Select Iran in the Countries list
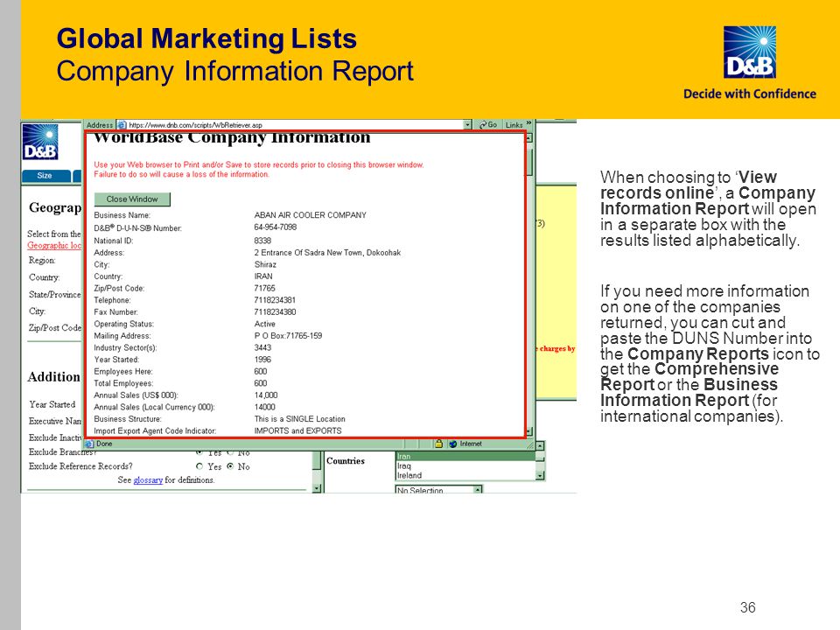This screenshot has height=630, width=840. (465, 457)
